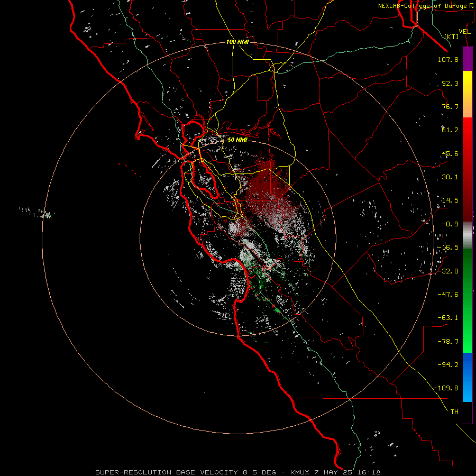
Task: Select the 107.8 value on velocity scale
Action: (448, 59)
